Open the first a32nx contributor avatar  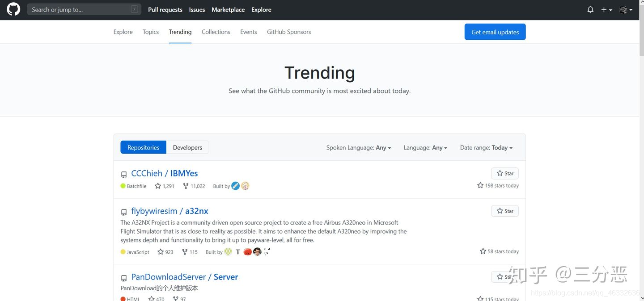coord(228,252)
